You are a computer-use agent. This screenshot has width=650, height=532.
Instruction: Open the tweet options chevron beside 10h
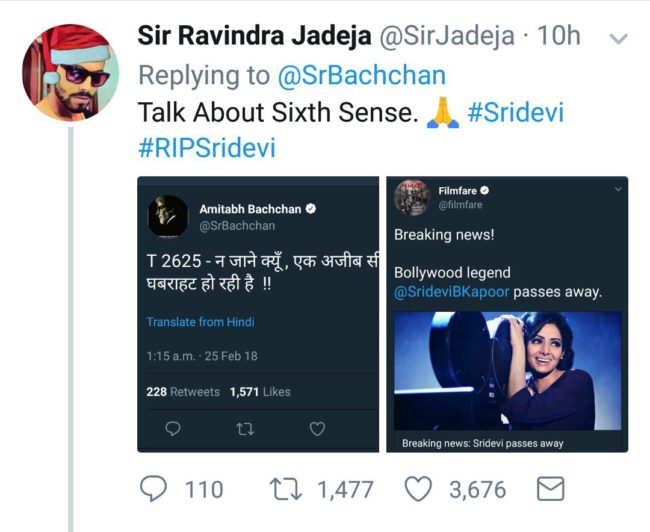click(618, 39)
